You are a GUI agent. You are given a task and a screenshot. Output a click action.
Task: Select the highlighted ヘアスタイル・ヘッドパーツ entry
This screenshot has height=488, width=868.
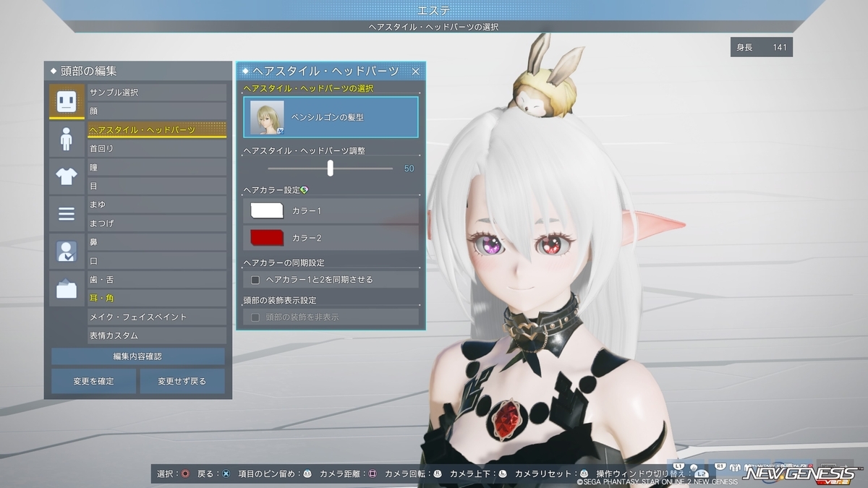pos(157,129)
